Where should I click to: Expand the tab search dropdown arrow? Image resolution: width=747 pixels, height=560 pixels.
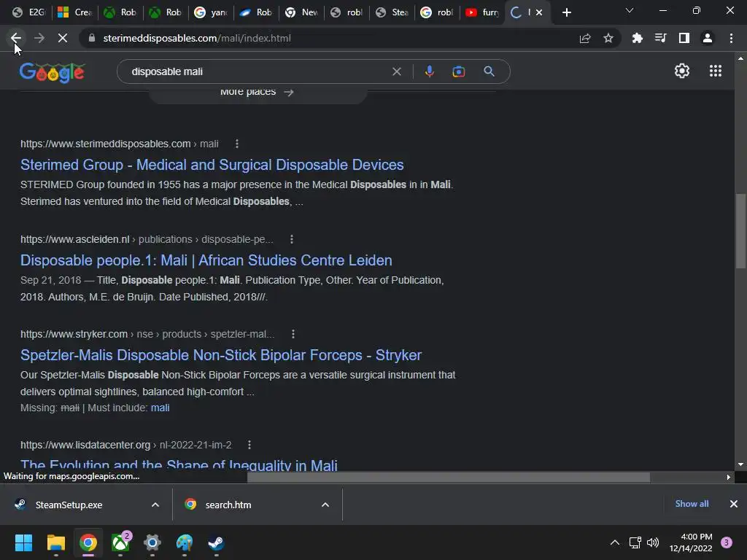630,10
